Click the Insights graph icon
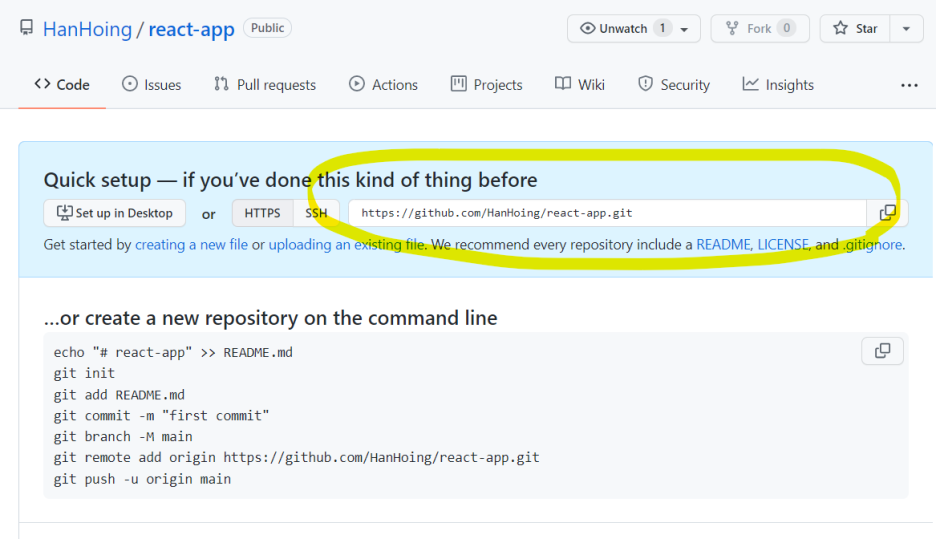The height and width of the screenshot is (539, 936). tap(750, 84)
